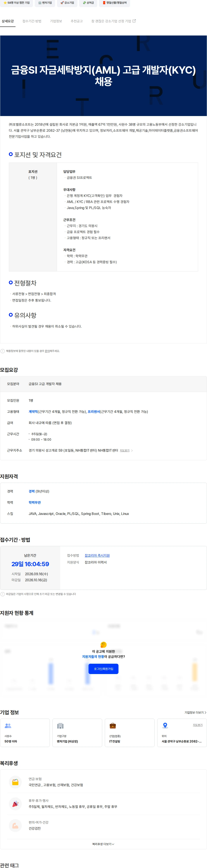Click the 사원수 people icon

[8, 726]
